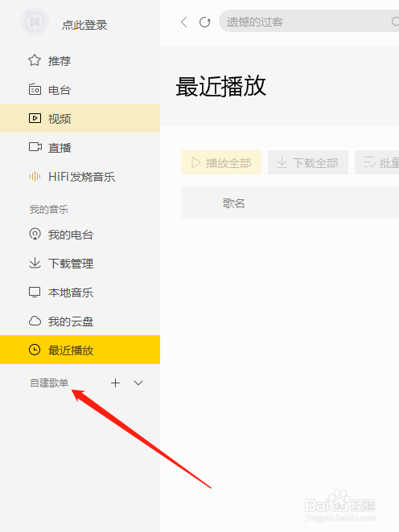399x532 pixels.
Task: Open the 电台 menu item
Action: 60,90
